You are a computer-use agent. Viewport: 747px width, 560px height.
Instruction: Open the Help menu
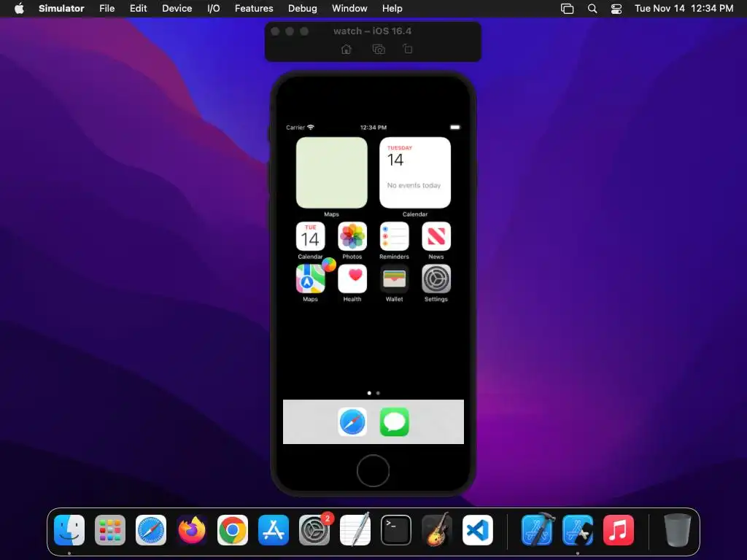392,9
